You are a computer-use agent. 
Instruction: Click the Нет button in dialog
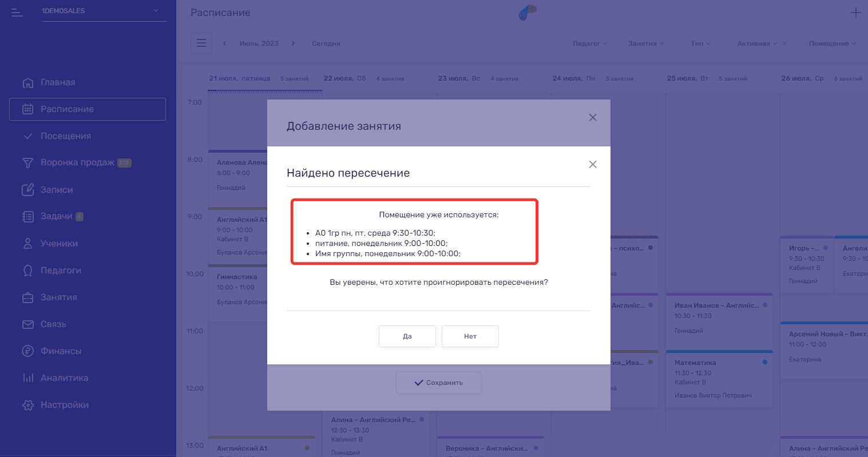[470, 336]
